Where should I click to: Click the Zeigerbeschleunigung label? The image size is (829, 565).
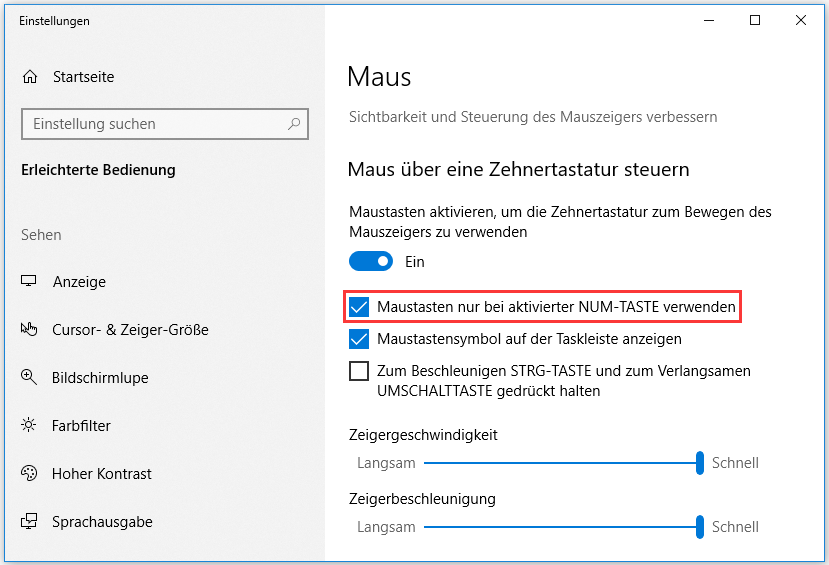point(422,499)
